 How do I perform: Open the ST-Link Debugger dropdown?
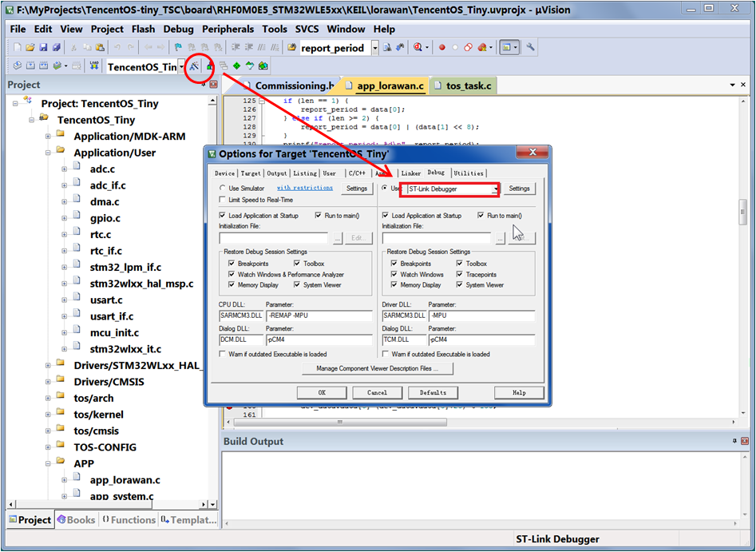(495, 189)
